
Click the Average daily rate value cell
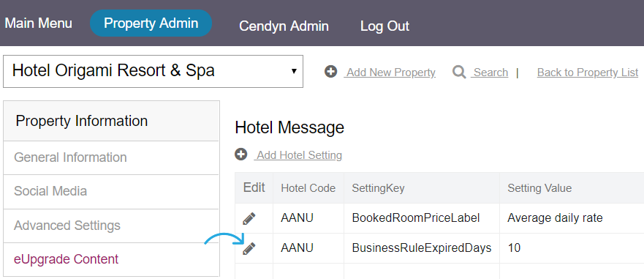click(x=572, y=218)
